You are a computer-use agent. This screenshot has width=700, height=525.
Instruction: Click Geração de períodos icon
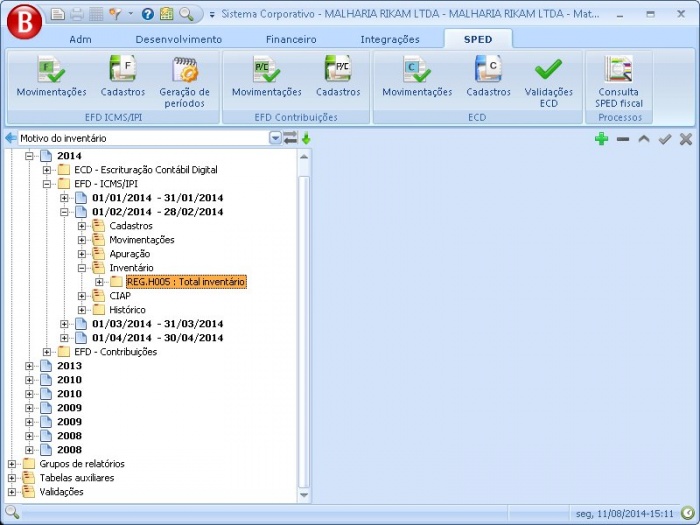click(184, 78)
